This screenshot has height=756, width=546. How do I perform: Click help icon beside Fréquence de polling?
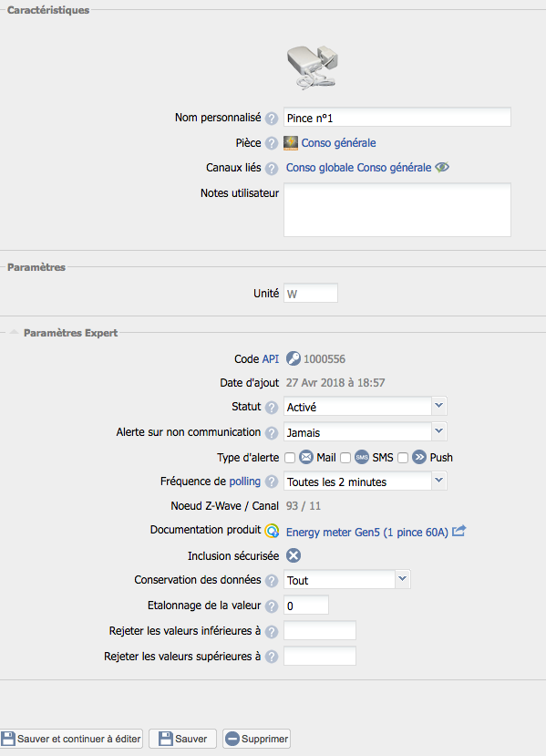pos(272,482)
